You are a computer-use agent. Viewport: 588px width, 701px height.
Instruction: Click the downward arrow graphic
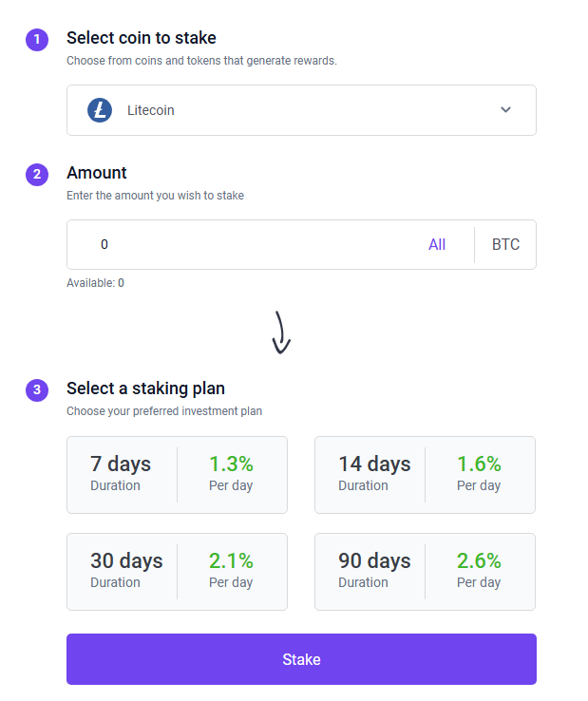coord(280,332)
